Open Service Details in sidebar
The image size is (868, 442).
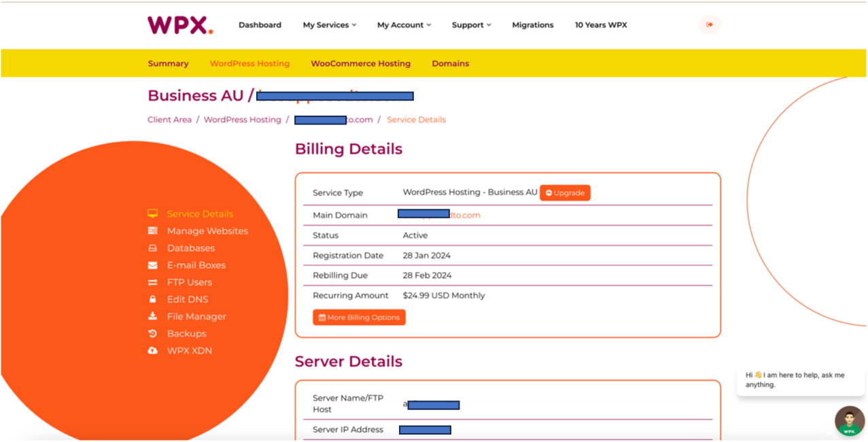click(200, 214)
